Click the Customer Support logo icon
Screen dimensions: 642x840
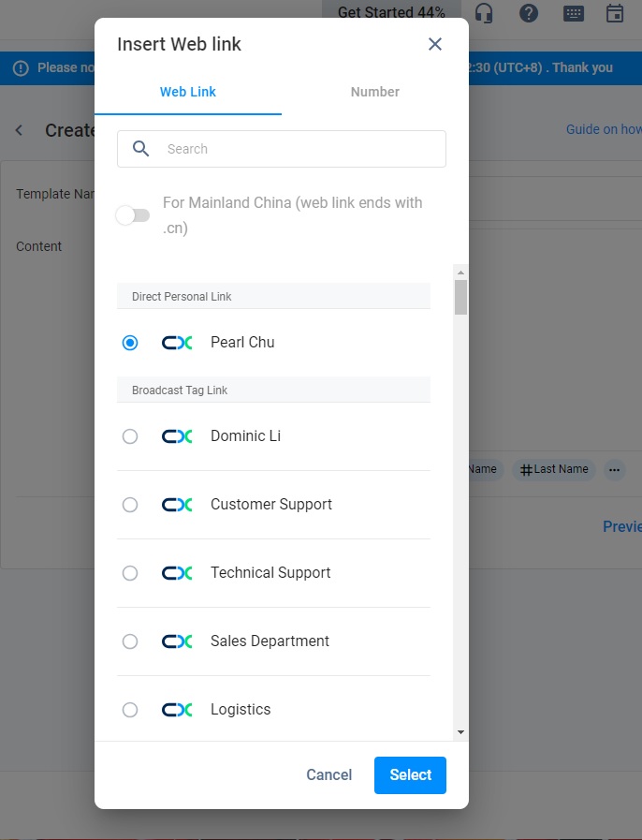(x=177, y=505)
